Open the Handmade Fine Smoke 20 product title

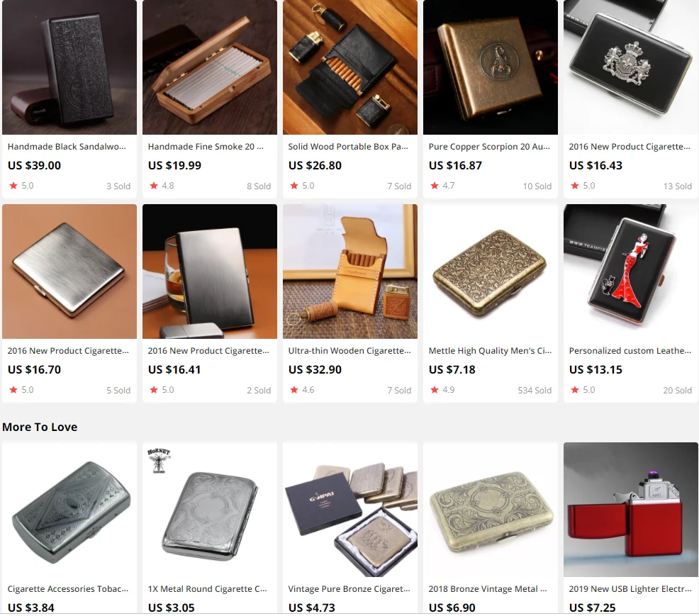click(206, 147)
